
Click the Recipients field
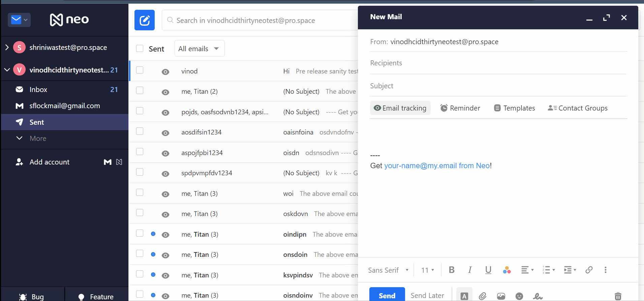[x=498, y=63]
